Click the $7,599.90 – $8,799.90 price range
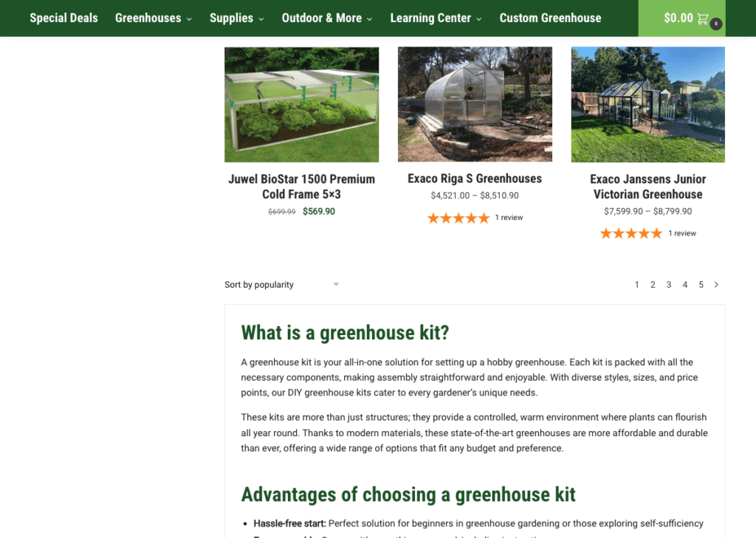Image resolution: width=756 pixels, height=538 pixels. click(x=648, y=211)
